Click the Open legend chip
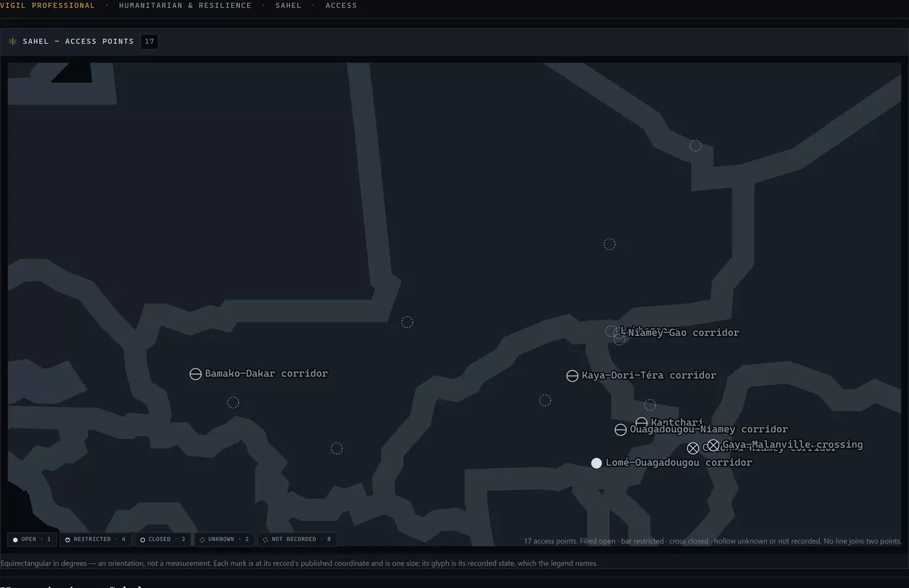909x588 pixels. click(x=32, y=540)
